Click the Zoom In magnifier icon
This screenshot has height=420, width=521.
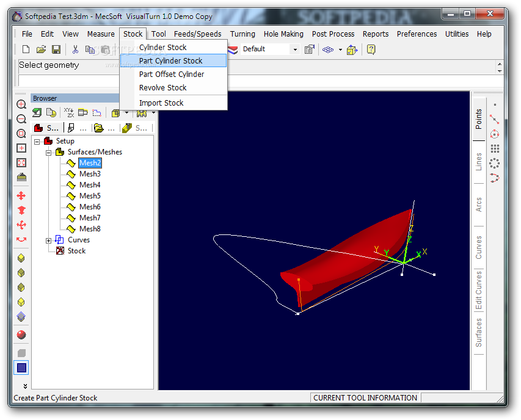pos(21,104)
